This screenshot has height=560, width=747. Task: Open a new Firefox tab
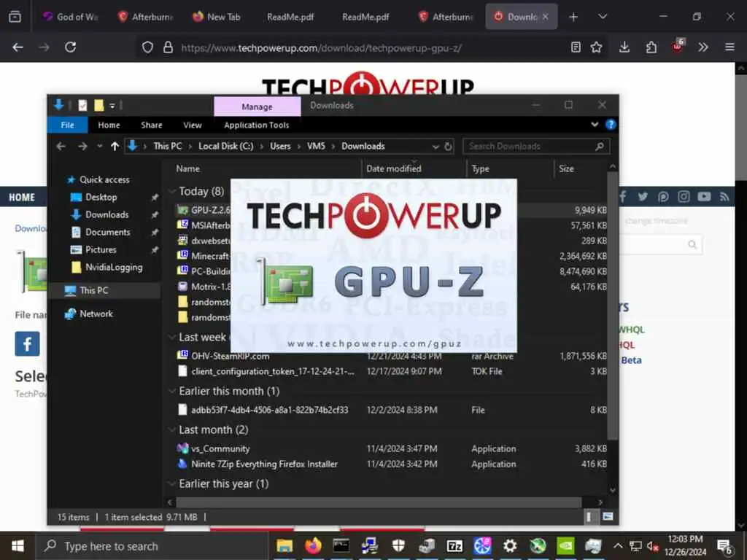click(573, 17)
